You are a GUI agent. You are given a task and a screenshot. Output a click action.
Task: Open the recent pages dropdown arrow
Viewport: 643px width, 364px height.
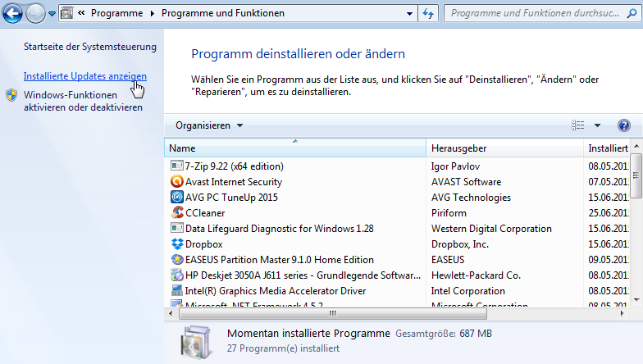click(x=52, y=14)
